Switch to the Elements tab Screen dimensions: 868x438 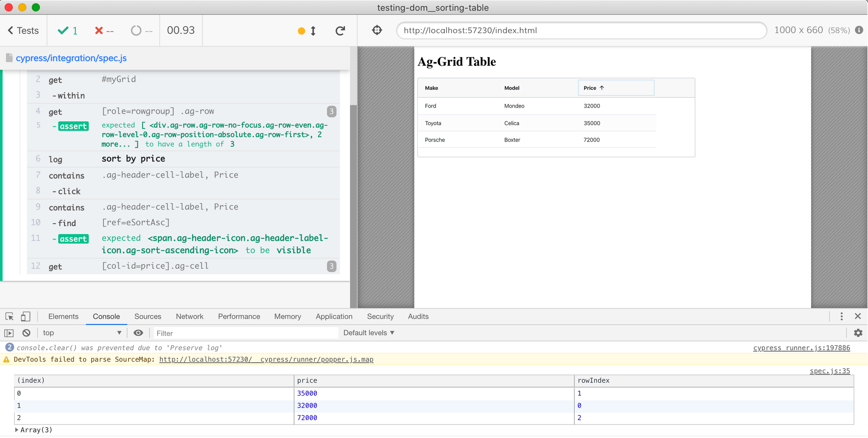63,316
